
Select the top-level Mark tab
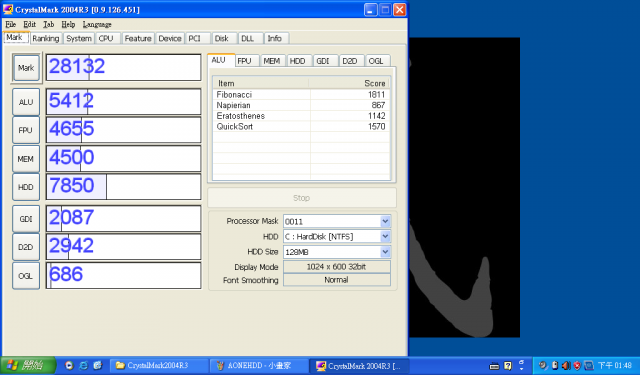pos(15,38)
